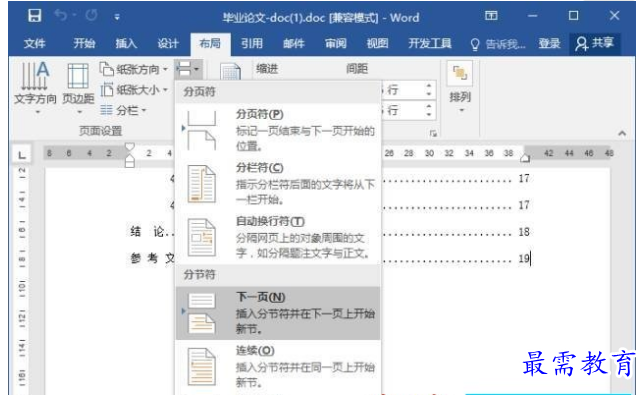This screenshot has width=644, height=395.
Task: Click the right indent marker on the ruler
Action: click(x=524, y=158)
